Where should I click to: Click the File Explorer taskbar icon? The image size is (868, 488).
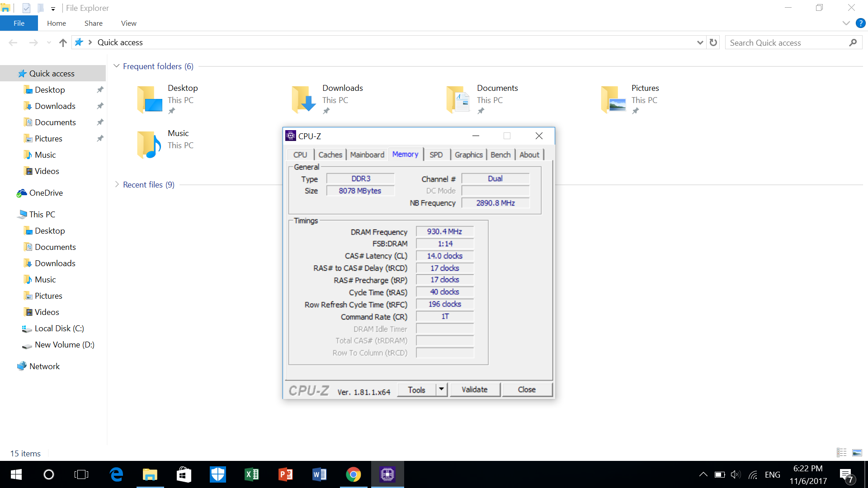pos(150,474)
